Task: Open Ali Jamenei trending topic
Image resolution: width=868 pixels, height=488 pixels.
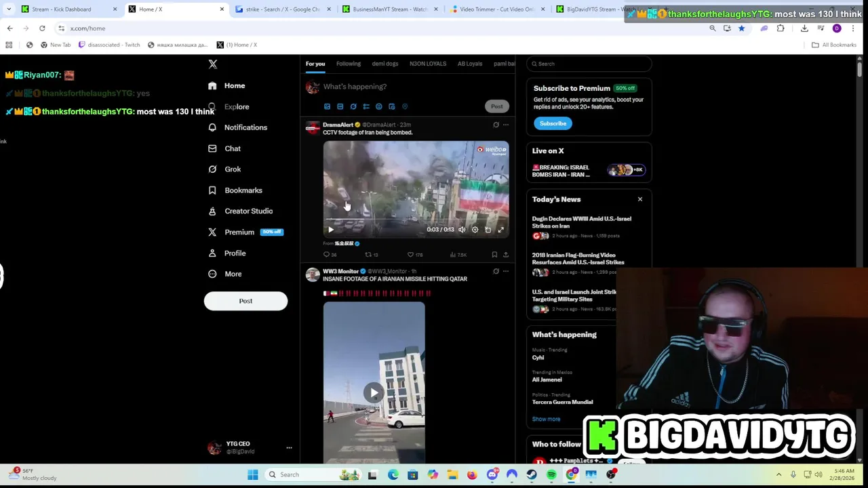Action: (547, 380)
